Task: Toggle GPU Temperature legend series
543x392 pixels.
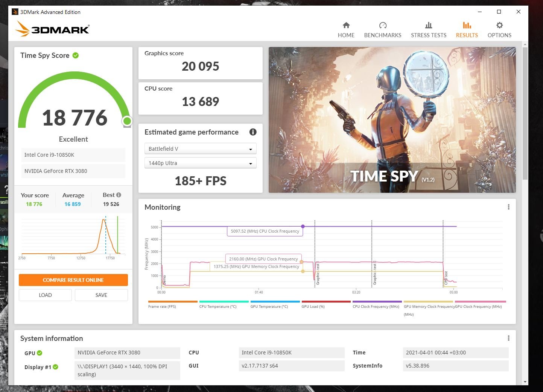Action: click(x=275, y=304)
